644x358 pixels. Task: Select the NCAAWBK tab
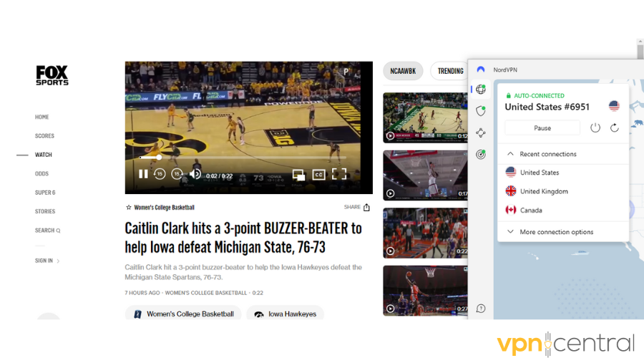pos(403,71)
